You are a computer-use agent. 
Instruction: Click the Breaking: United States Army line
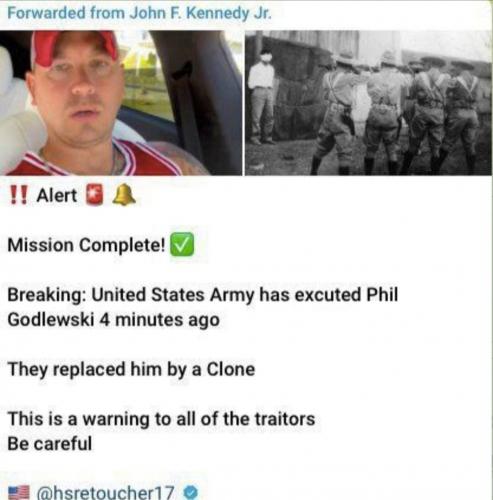203,295
